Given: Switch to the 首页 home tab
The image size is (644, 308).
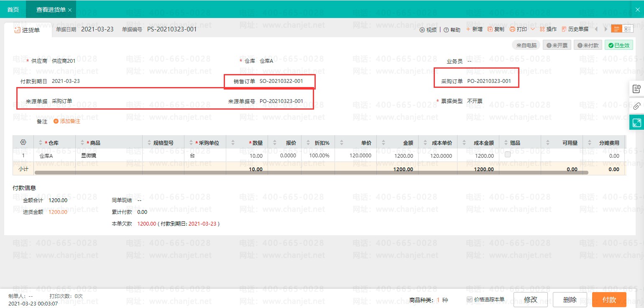Looking at the screenshot, I should (x=13, y=9).
